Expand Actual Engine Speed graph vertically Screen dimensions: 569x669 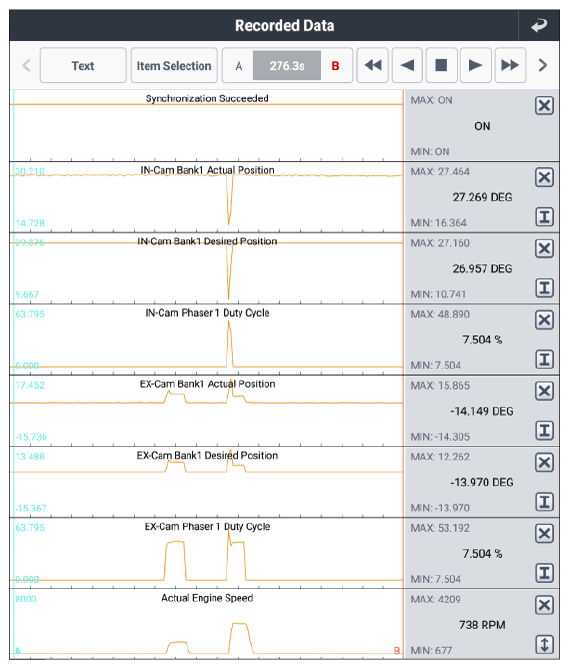pos(544,644)
